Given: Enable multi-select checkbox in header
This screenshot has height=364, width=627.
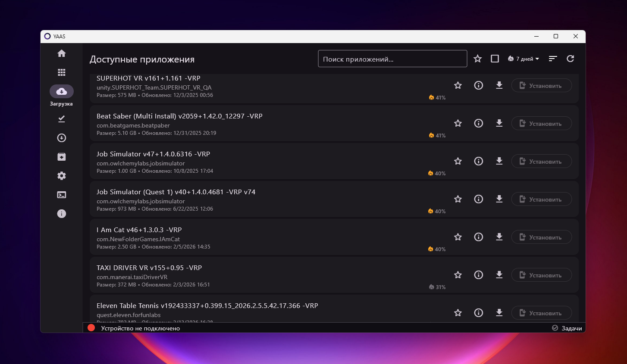Looking at the screenshot, I should (495, 59).
